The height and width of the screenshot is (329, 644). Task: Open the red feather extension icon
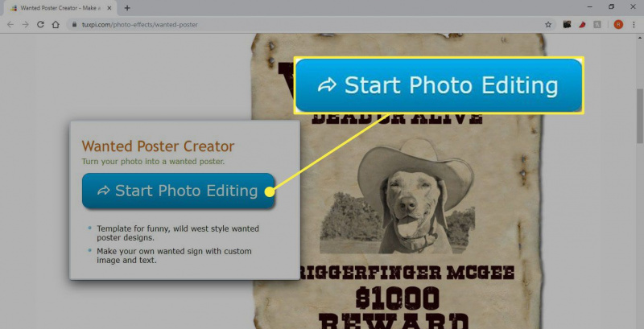(x=582, y=25)
